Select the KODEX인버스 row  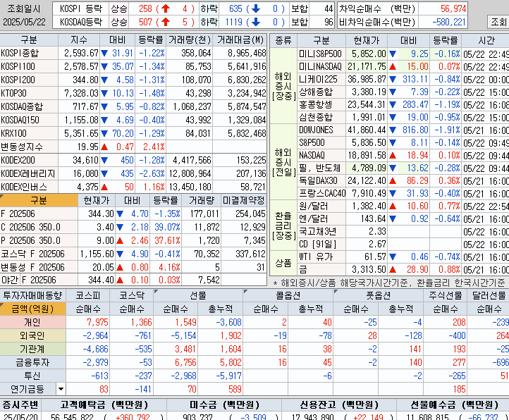click(133, 187)
